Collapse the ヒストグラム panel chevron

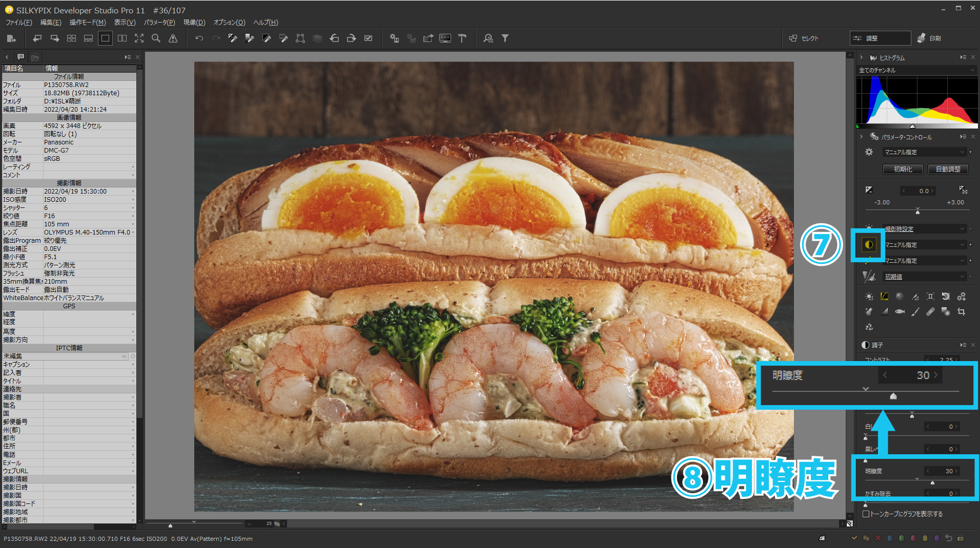(862, 57)
